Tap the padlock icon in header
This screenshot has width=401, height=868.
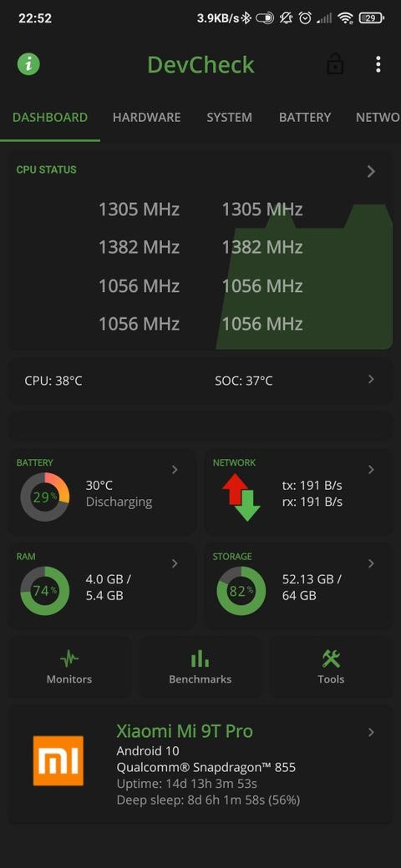click(335, 63)
